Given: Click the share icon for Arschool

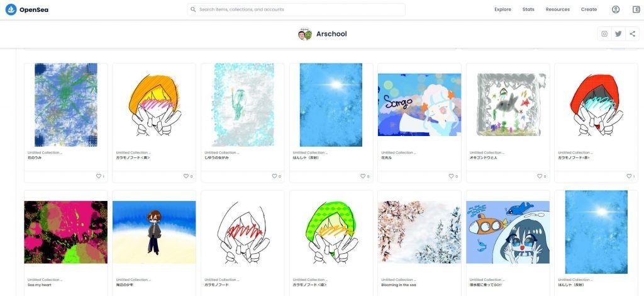Looking at the screenshot, I should click(632, 34).
